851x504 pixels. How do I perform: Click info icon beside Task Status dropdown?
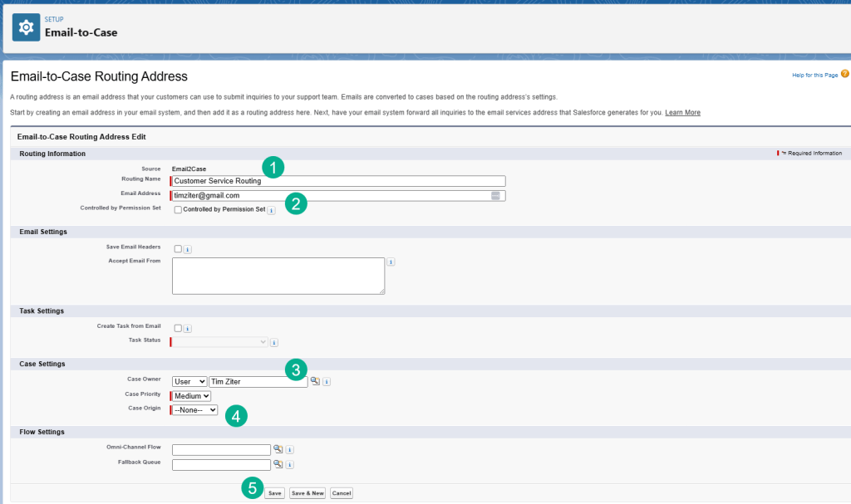click(274, 342)
